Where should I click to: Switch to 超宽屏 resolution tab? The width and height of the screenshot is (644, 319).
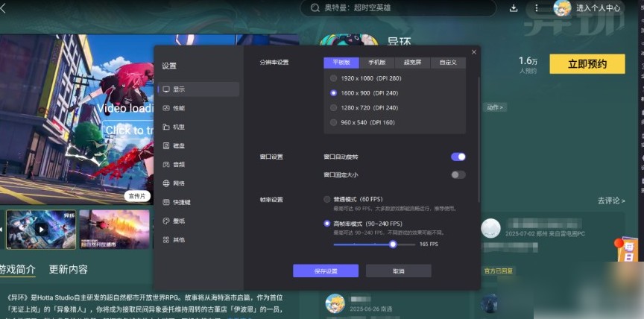[412, 63]
